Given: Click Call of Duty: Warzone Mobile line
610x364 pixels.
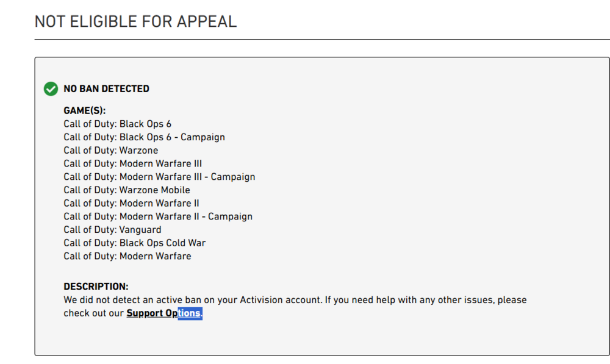Looking at the screenshot, I should tap(127, 190).
